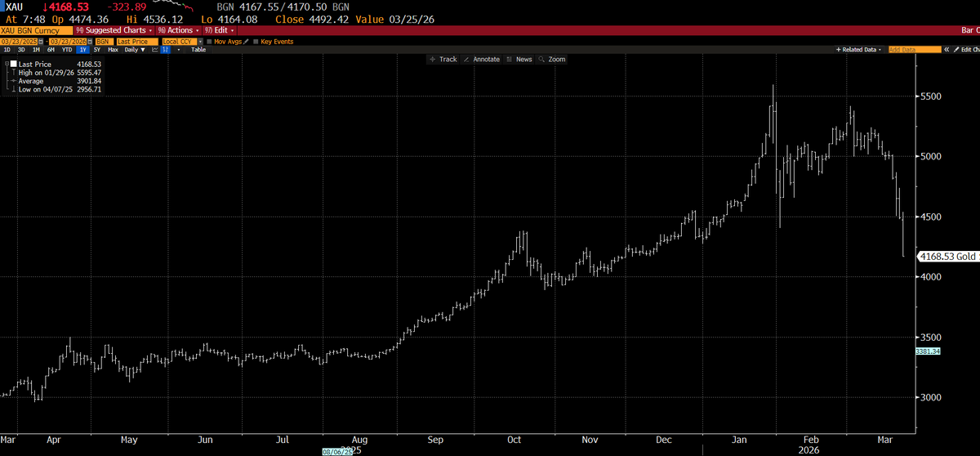Click the BGN pricing source field
The image size is (980, 456).
click(105, 42)
